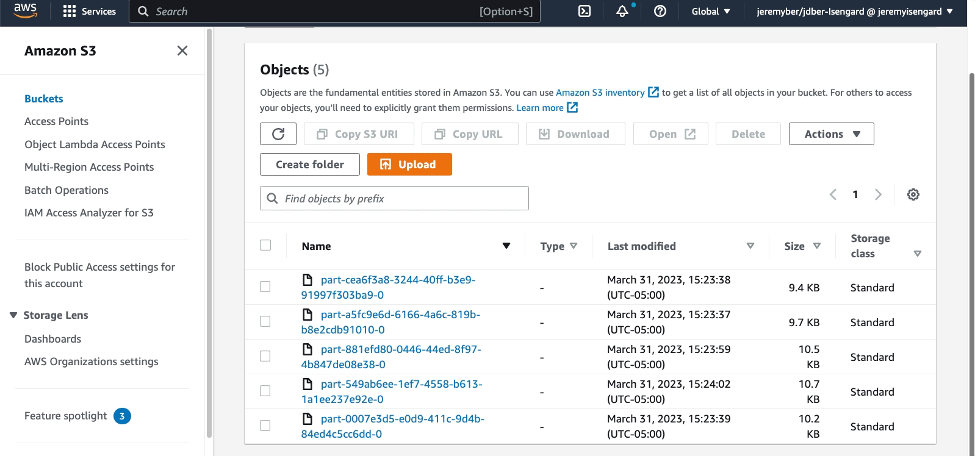Click the refresh objects button
The width and height of the screenshot is (977, 456).
click(x=279, y=134)
